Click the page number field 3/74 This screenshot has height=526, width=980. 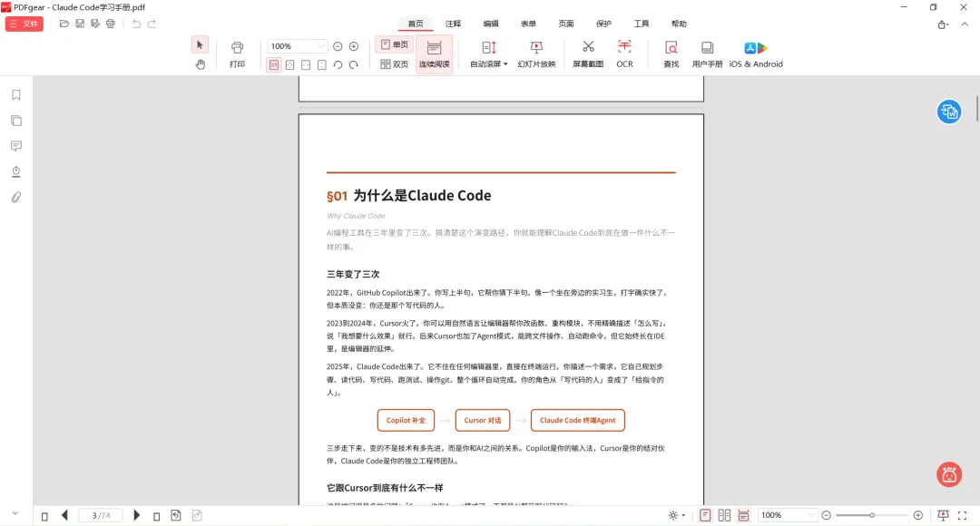click(x=101, y=515)
